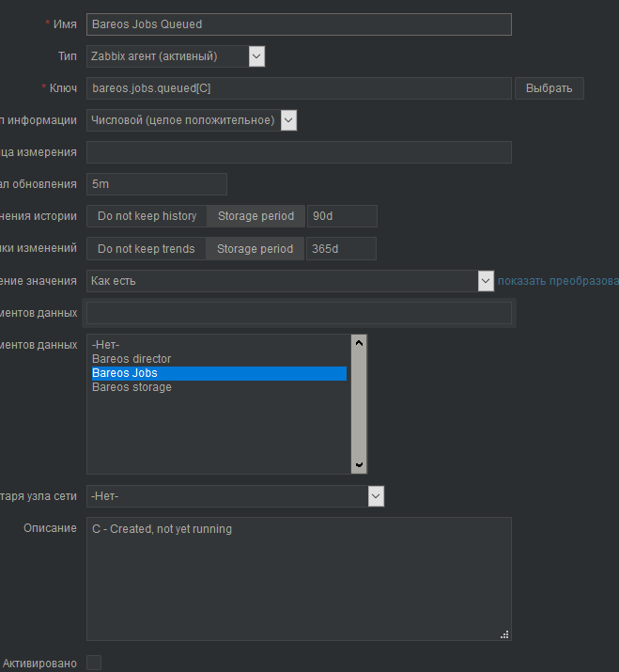Image resolution: width=619 pixels, height=672 pixels.
Task: Click the Name field containing Bareos Jobs Queued
Action: click(x=299, y=24)
